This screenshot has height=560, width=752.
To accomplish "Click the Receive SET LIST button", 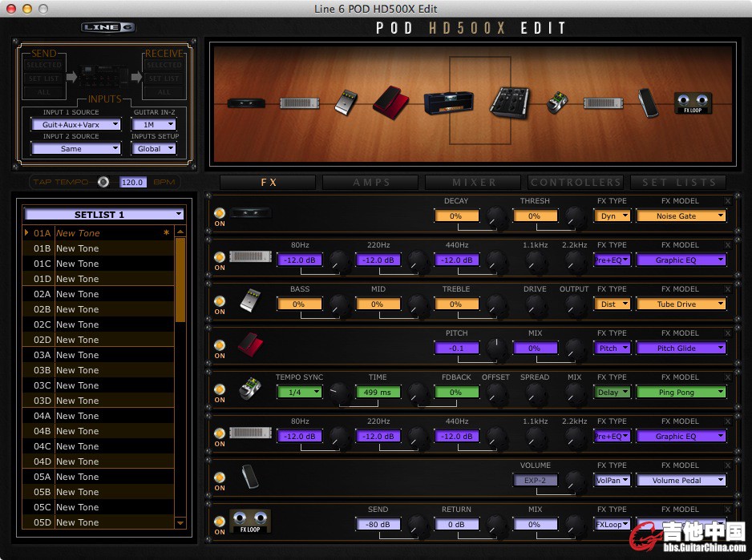I will tap(164, 79).
